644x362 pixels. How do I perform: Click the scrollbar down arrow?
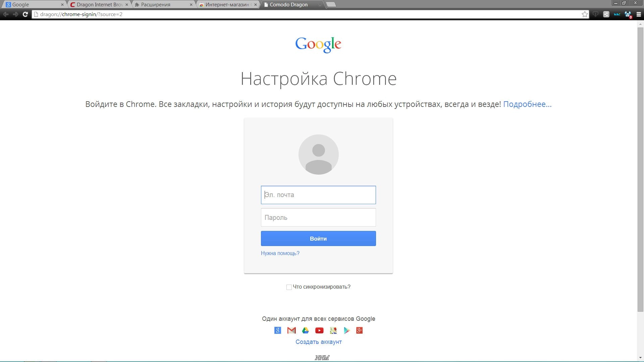pos(640,358)
